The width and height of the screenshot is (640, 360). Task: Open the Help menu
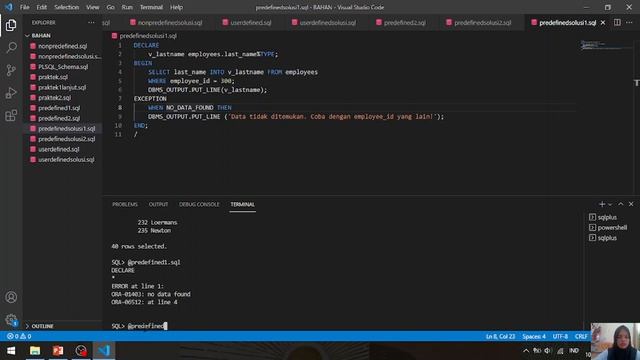(176, 7)
